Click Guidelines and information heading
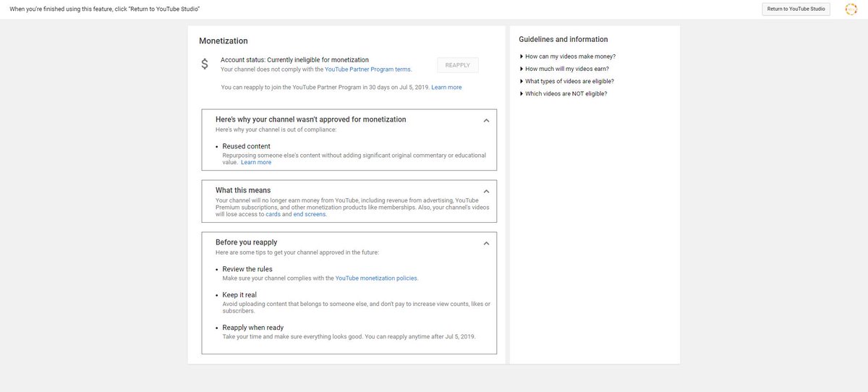The width and height of the screenshot is (868, 392). [x=563, y=40]
